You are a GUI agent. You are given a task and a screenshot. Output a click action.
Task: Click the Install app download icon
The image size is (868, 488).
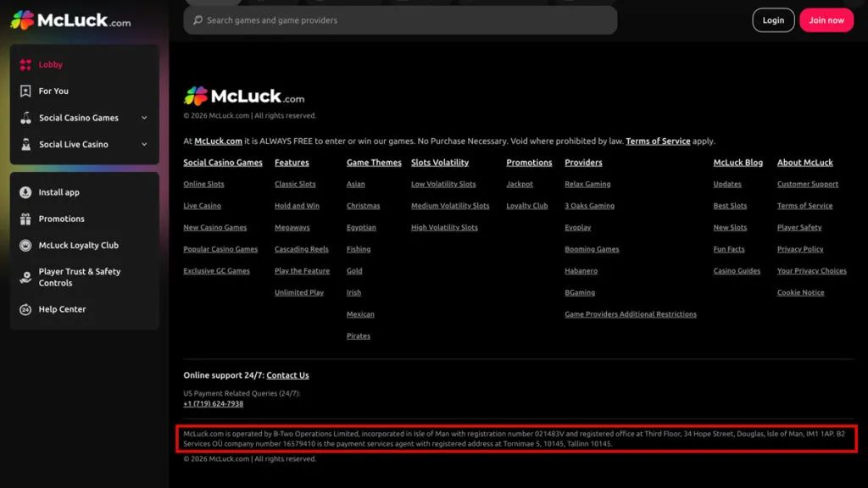(25, 192)
